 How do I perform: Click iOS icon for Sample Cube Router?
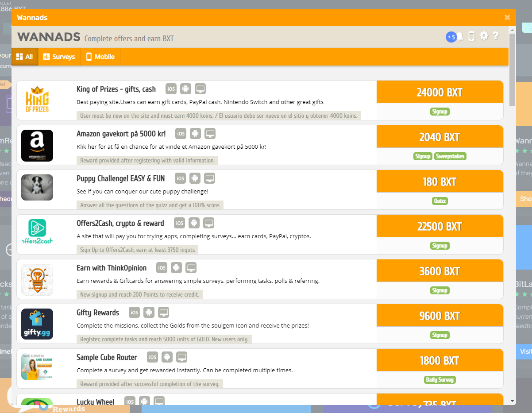coord(153,357)
